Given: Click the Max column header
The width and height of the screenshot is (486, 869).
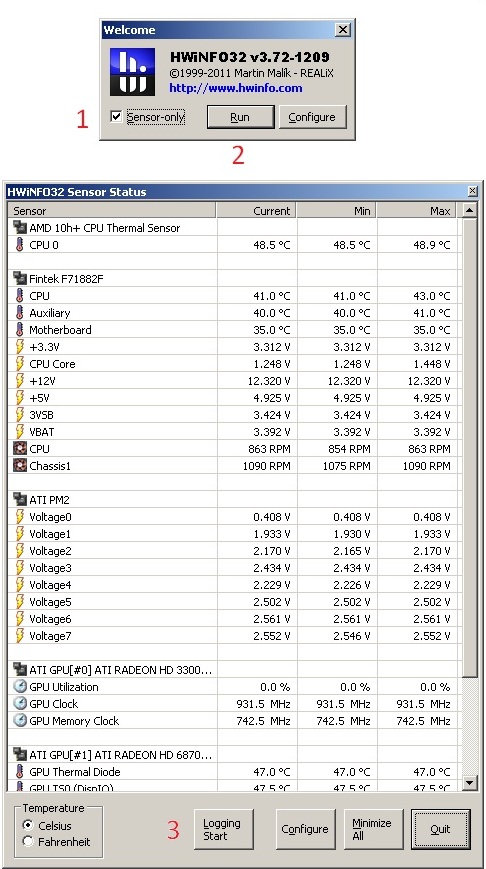Looking at the screenshot, I should 417,211.
